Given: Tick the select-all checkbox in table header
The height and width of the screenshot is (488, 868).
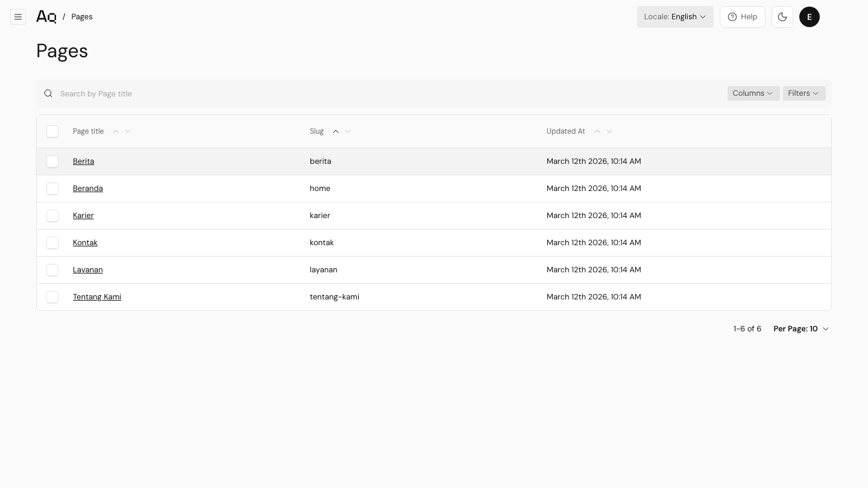Looking at the screenshot, I should [x=52, y=131].
